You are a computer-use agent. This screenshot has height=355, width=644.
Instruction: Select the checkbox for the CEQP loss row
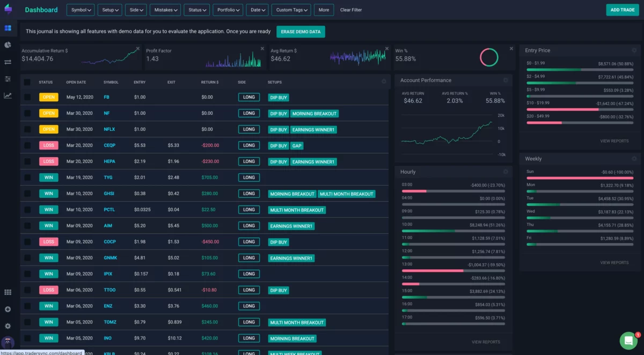tap(26, 145)
